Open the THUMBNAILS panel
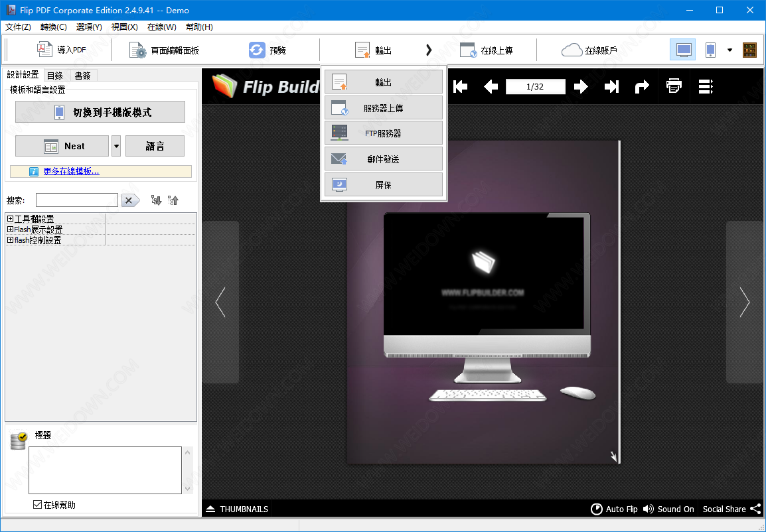766x532 pixels. coord(237,509)
